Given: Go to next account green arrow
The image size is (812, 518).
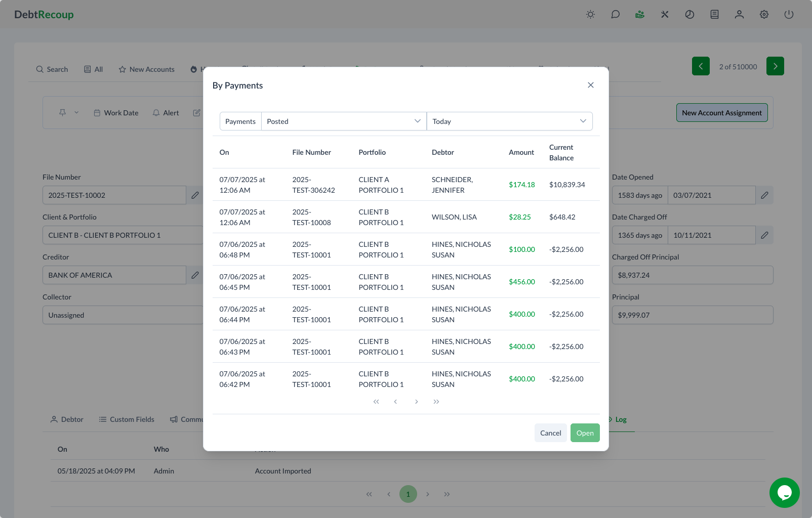Looking at the screenshot, I should tap(775, 66).
